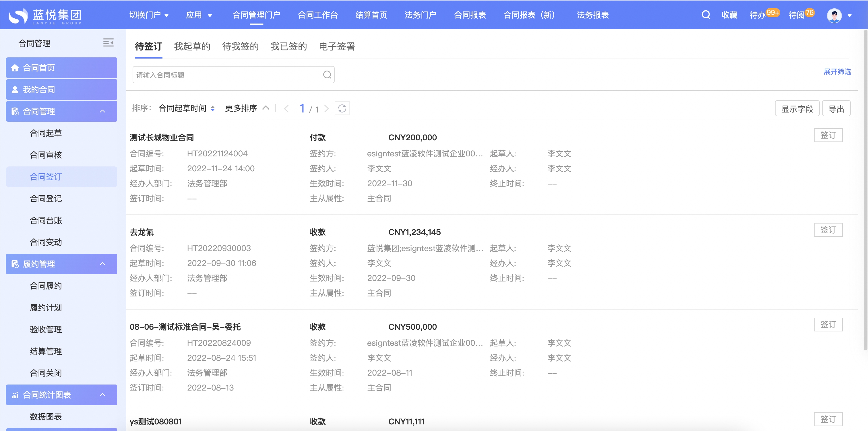This screenshot has height=431, width=868.
Task: Click 签订 for 08-06-测试标准合同-吴-委托
Action: pos(828,325)
